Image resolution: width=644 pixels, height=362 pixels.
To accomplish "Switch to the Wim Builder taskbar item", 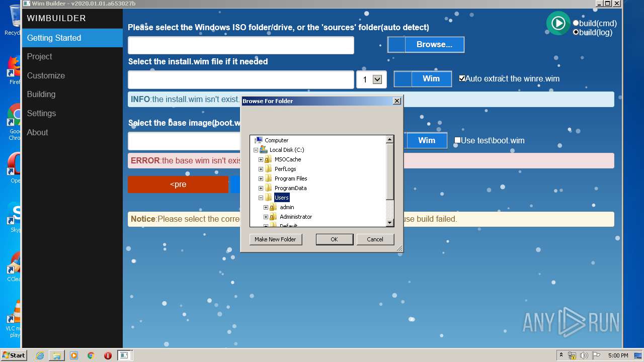I will tap(124, 355).
